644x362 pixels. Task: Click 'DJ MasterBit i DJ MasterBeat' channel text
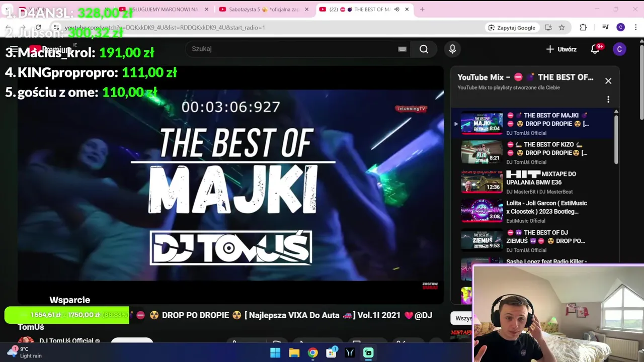[x=539, y=192]
